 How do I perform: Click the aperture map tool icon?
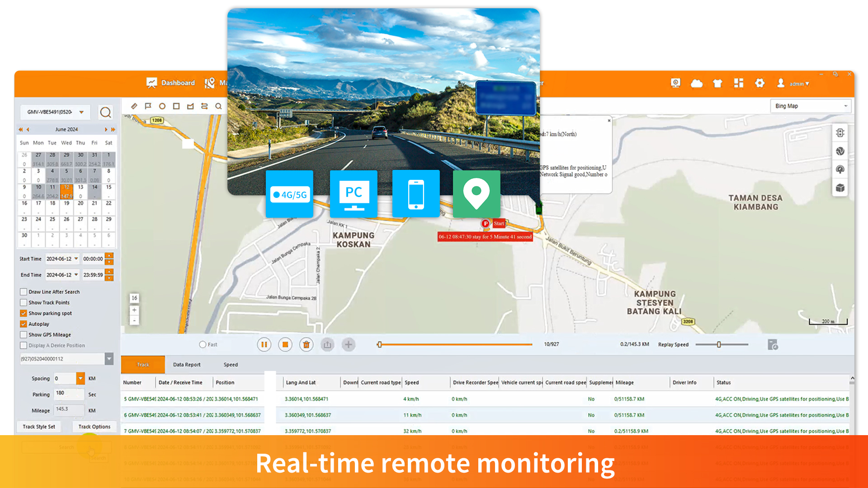(840, 151)
